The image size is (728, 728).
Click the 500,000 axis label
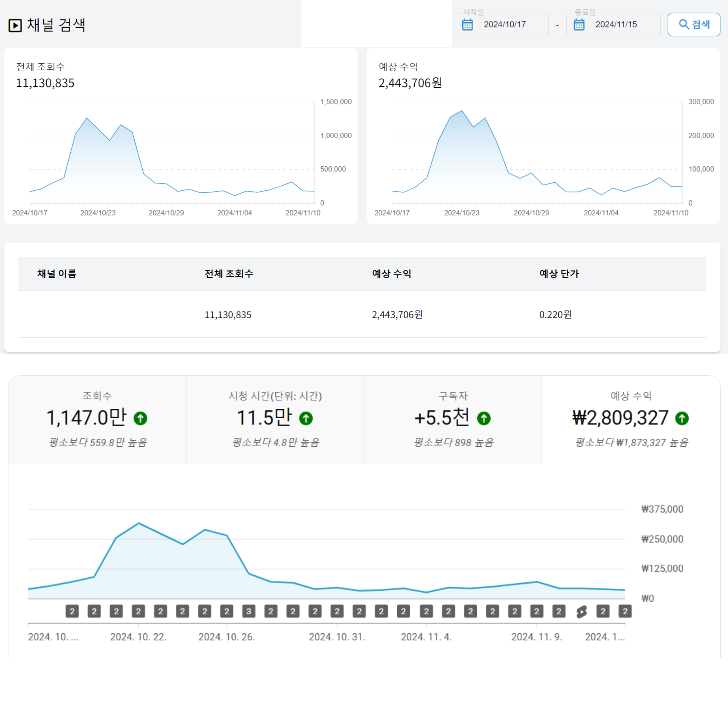coord(333,169)
